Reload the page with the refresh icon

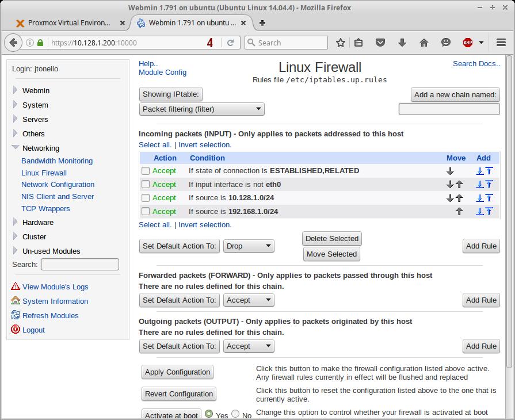tap(230, 43)
